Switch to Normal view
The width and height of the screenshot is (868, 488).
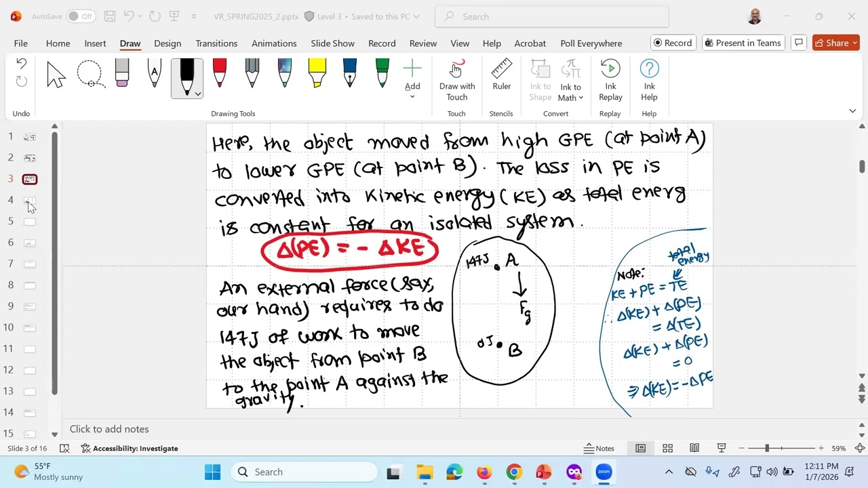pos(640,449)
